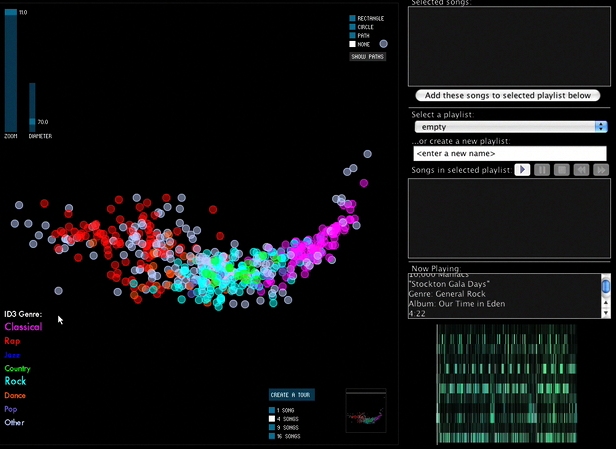Viewport: 616px width, 449px height.
Task: Click the "Genre: General Rock" line
Action: click(447, 294)
